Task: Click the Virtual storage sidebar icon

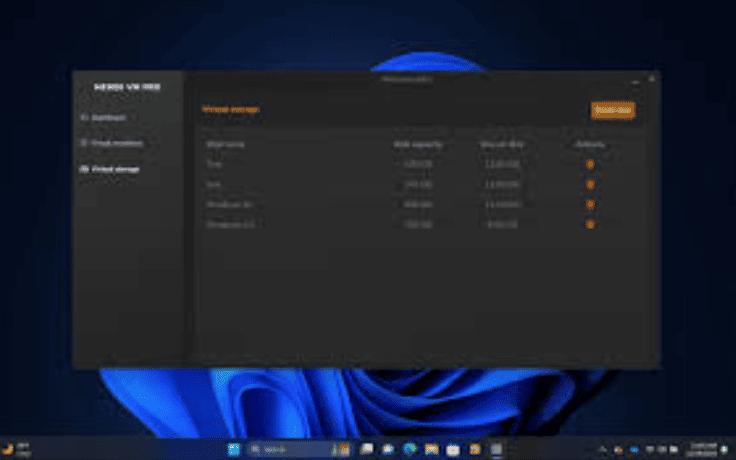Action: 84,169
